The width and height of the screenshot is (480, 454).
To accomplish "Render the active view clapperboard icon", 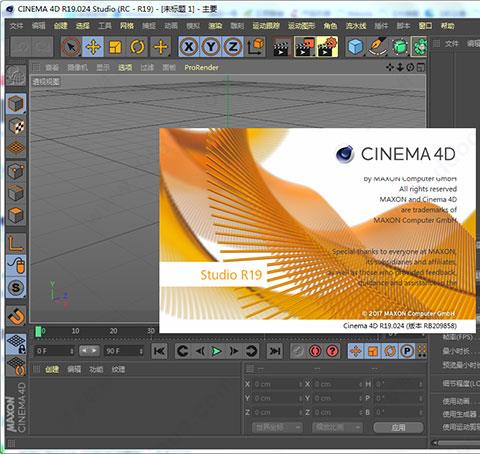I will click(281, 47).
